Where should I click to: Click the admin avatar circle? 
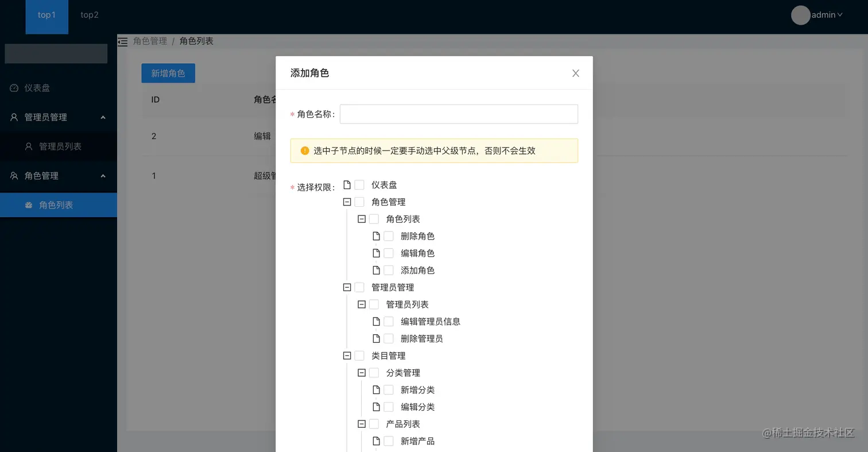[x=800, y=15]
